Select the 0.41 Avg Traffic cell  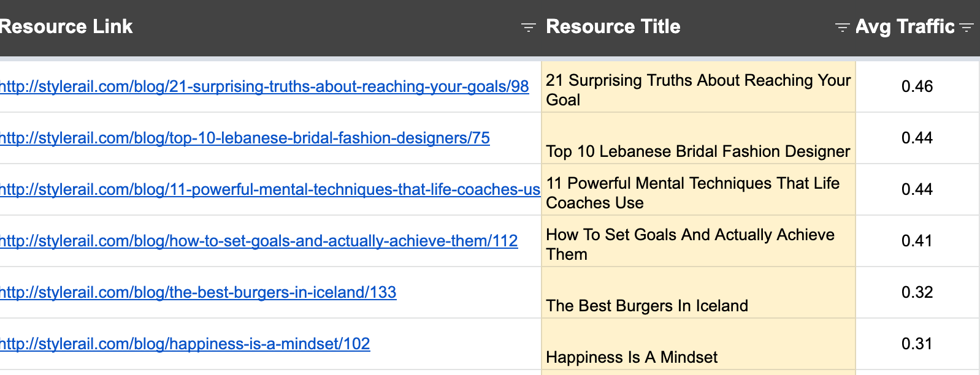[917, 241]
